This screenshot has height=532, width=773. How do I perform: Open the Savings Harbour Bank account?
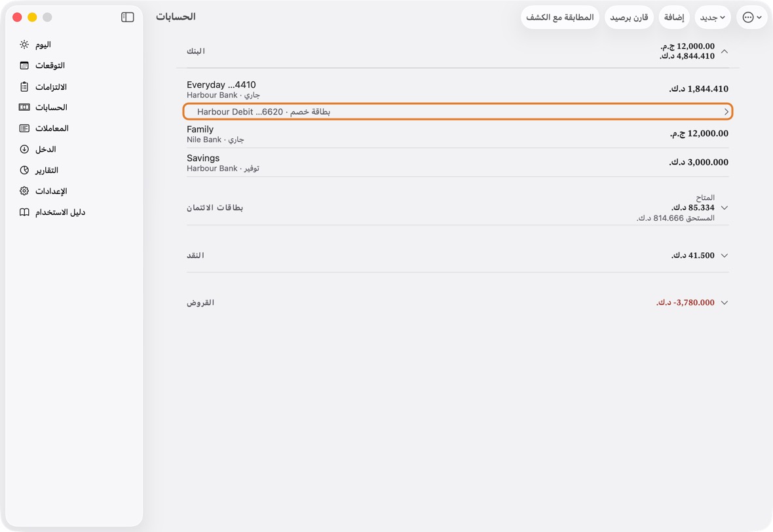pos(457,162)
